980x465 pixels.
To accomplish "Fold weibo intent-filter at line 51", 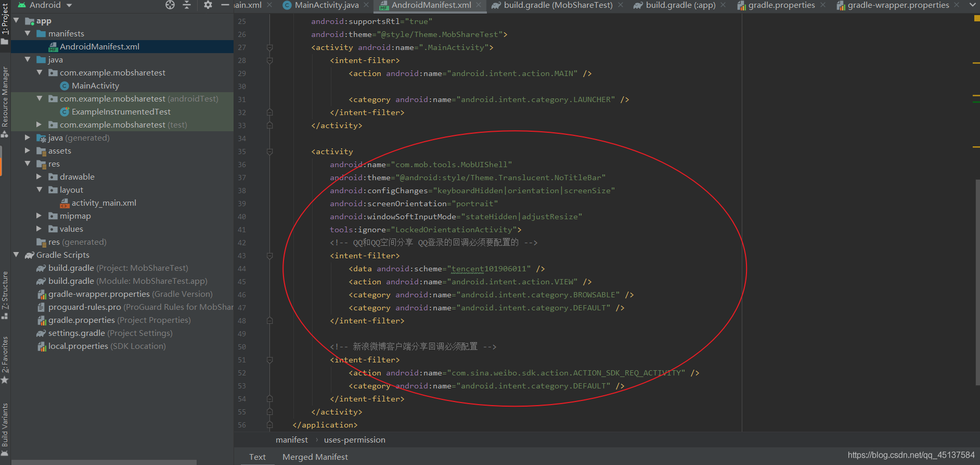I will pos(269,360).
